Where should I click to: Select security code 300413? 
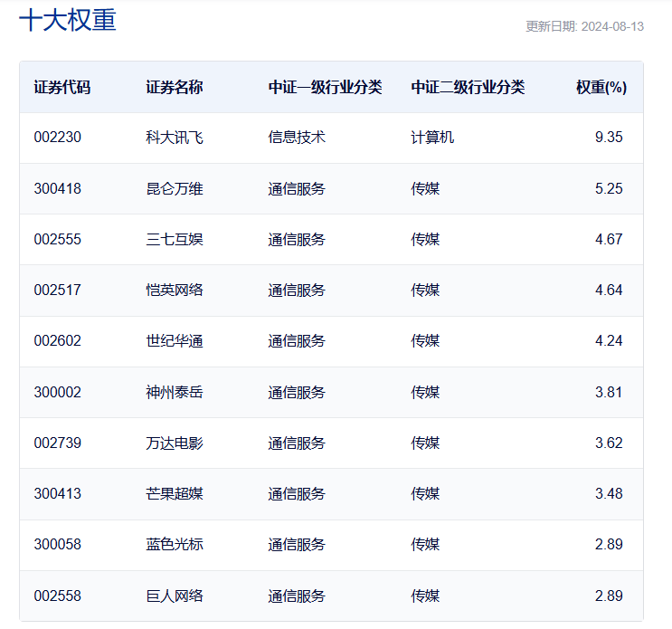[x=57, y=493]
